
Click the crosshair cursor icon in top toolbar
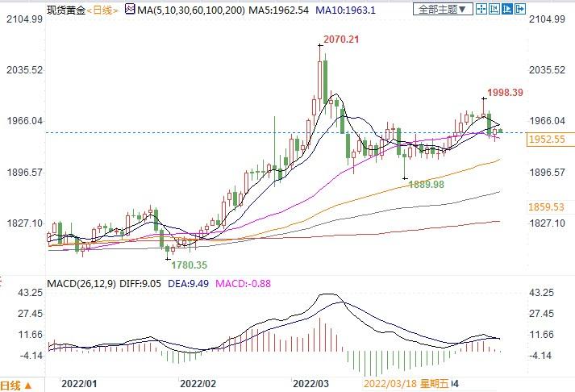pyautogui.click(x=482, y=10)
